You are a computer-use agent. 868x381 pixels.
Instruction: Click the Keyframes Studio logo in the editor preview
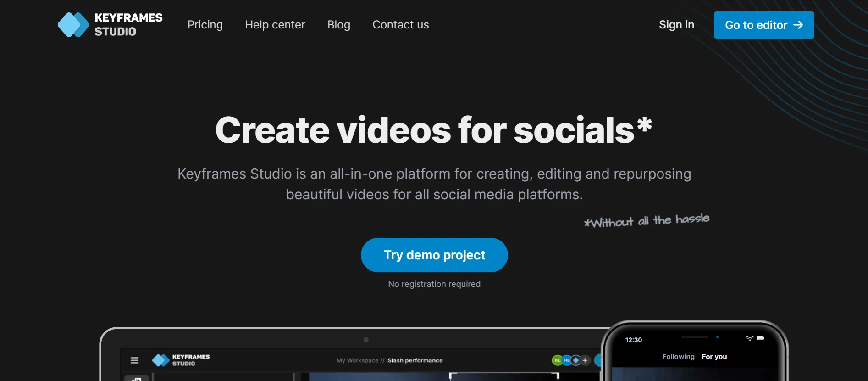coord(181,360)
